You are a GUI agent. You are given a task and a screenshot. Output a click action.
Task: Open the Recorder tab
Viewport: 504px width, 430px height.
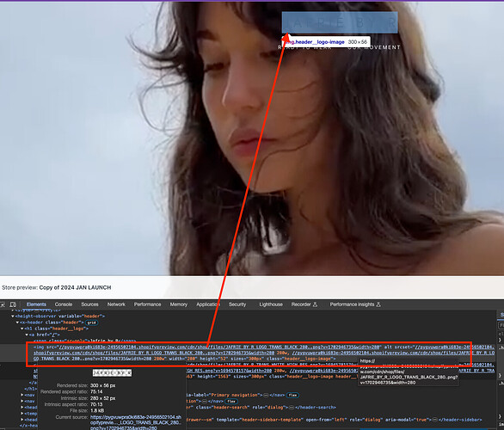point(304,304)
